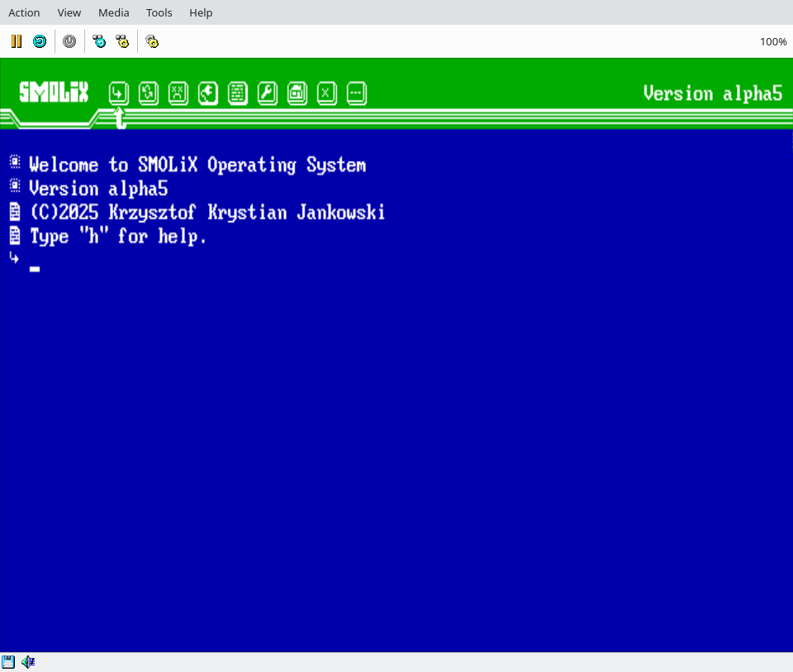Image resolution: width=793 pixels, height=672 pixels.
Task: Click the 'Type "h" for help.' line
Action: (118, 236)
